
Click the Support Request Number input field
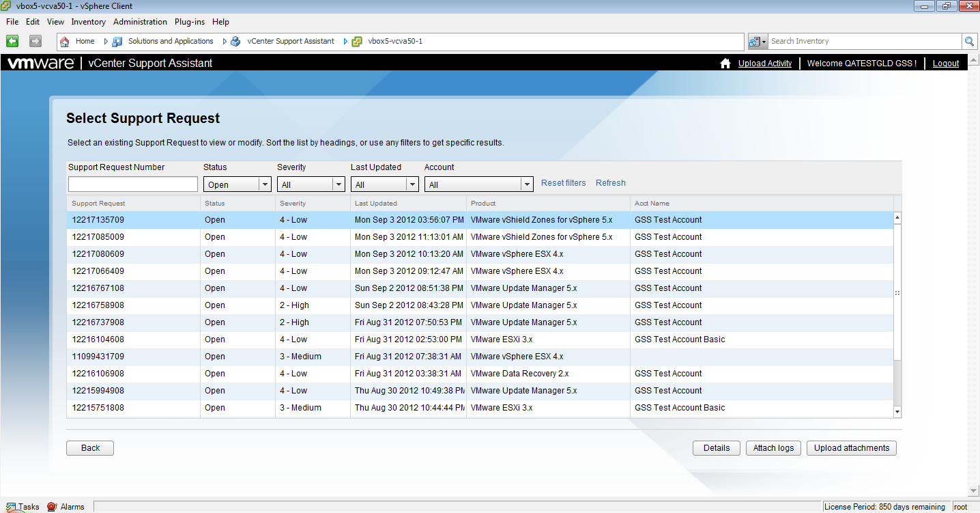pos(133,184)
